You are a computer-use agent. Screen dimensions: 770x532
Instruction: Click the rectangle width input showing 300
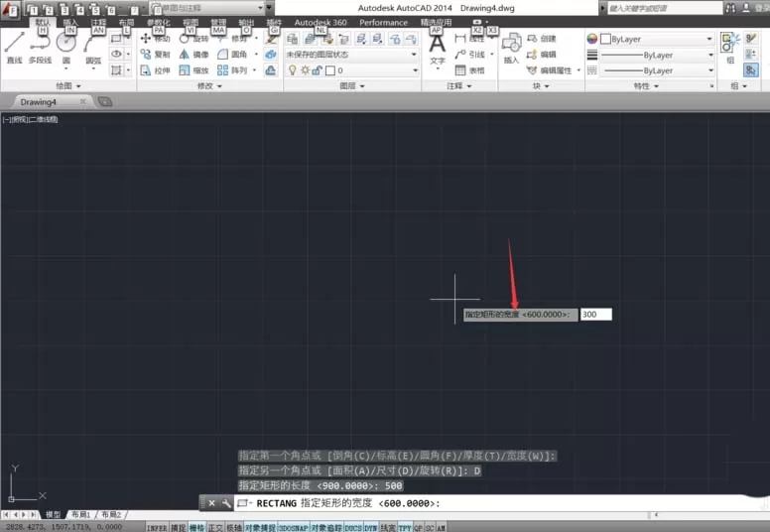pos(596,315)
